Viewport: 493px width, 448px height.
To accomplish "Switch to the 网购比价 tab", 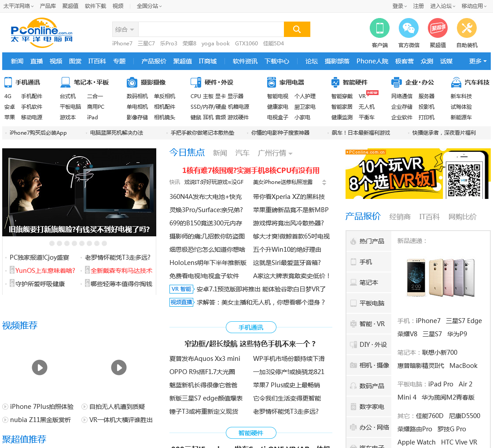I will [x=462, y=217].
